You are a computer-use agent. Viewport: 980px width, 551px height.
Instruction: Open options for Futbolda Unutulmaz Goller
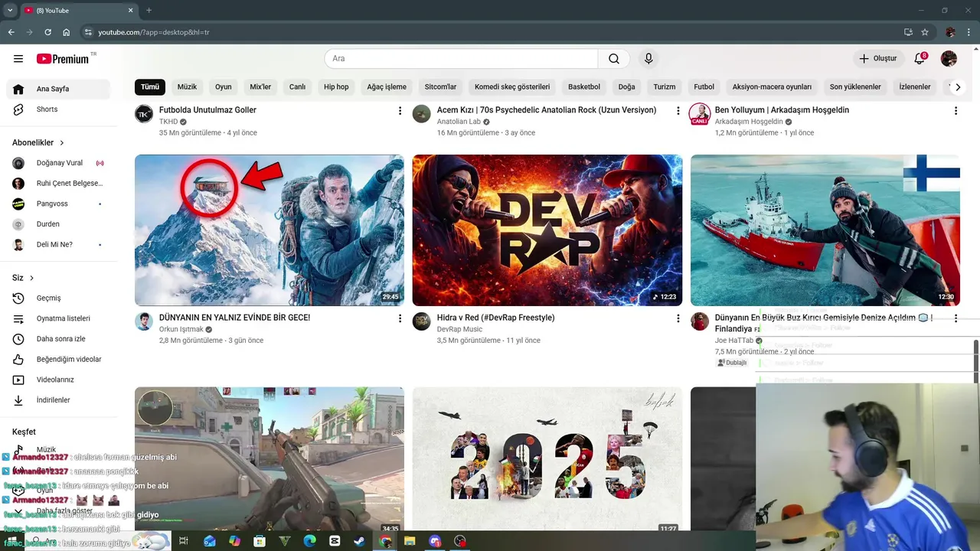click(400, 111)
